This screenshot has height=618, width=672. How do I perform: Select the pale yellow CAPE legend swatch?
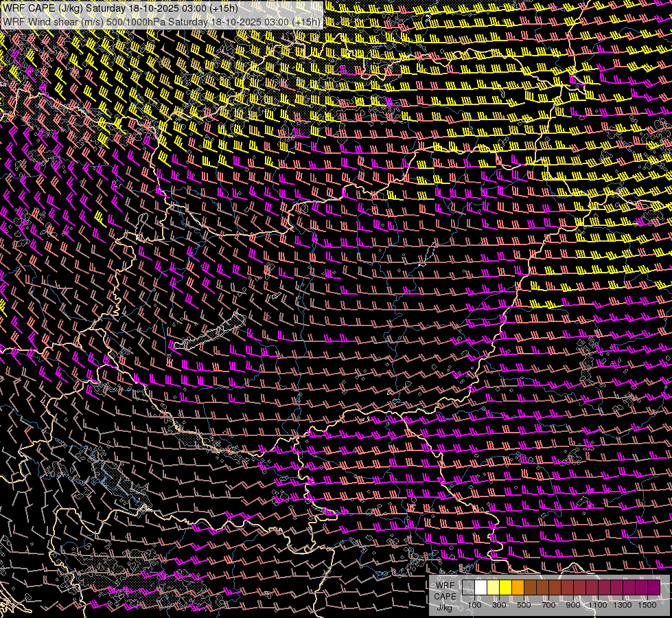pos(494,588)
